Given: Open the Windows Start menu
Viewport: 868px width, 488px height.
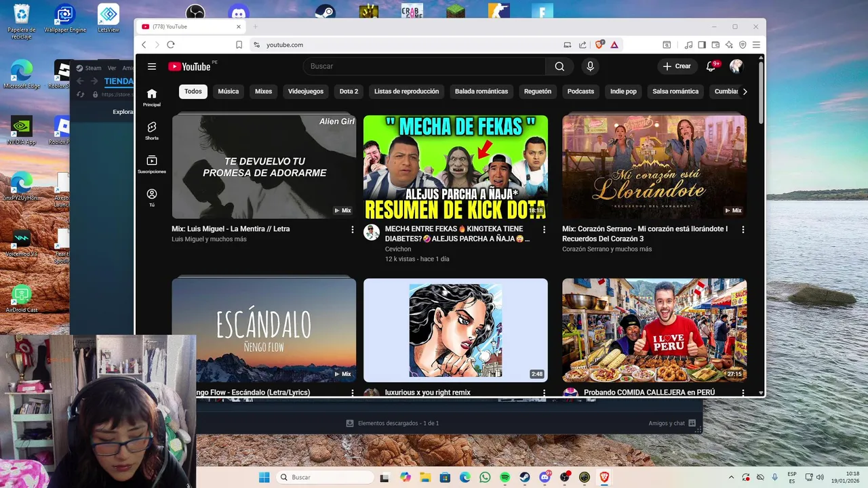Looking at the screenshot, I should (x=264, y=477).
